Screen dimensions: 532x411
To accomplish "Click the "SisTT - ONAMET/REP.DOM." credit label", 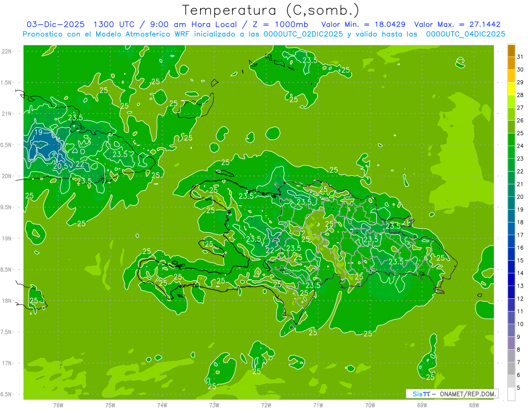I will click(452, 394).
